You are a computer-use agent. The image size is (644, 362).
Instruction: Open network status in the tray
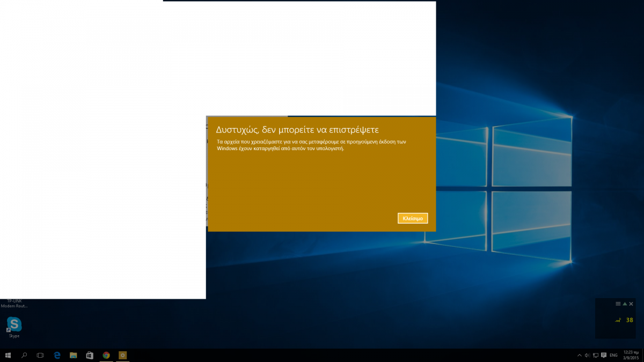click(x=596, y=355)
